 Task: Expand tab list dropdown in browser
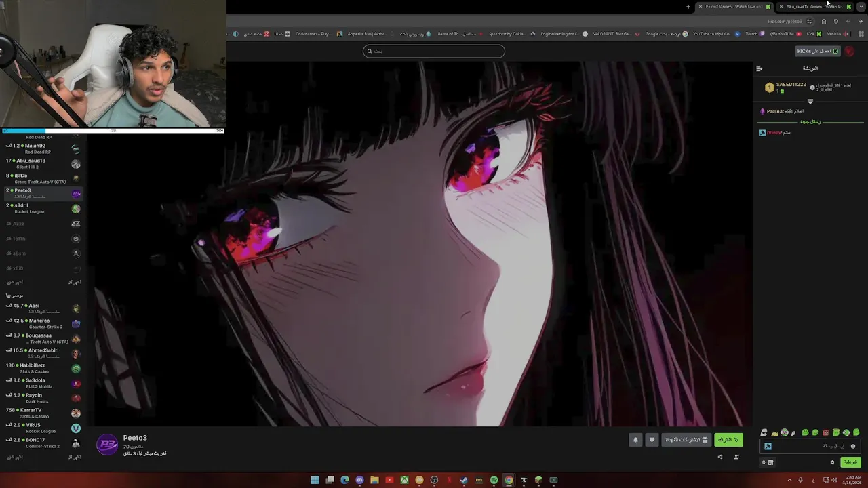coord(861,7)
